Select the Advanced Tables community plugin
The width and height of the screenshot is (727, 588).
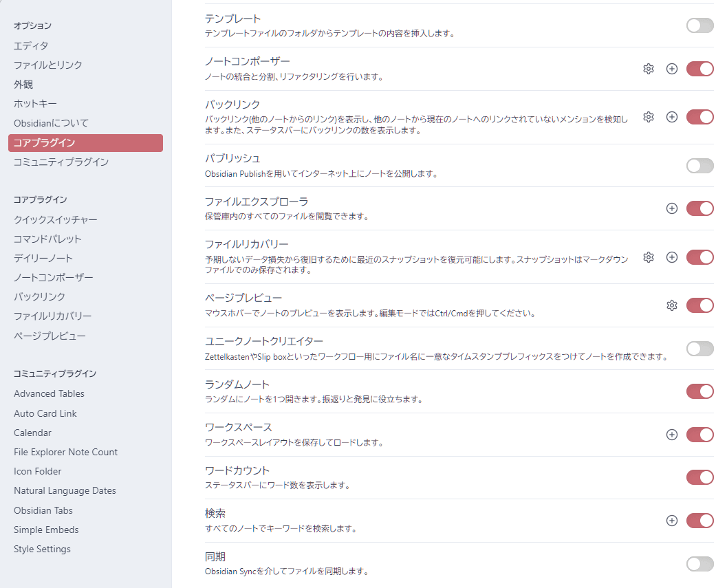click(49, 393)
